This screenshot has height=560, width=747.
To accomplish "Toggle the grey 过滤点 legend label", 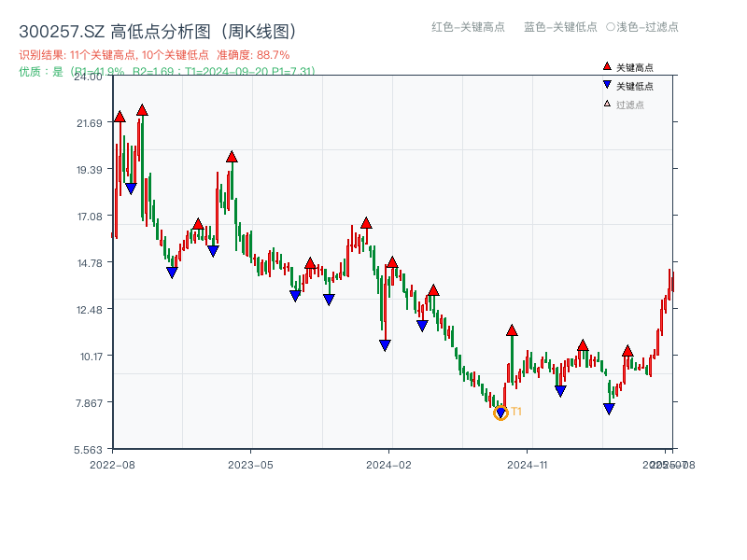I will point(629,105).
